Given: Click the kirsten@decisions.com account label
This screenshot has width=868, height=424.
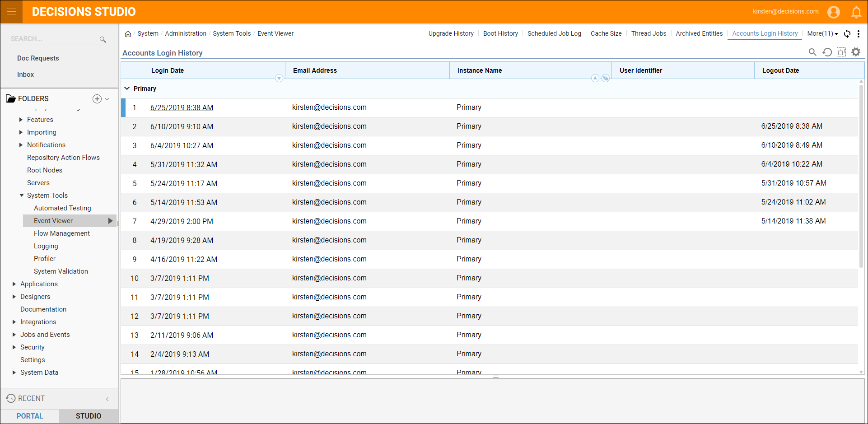Looking at the screenshot, I should (785, 12).
